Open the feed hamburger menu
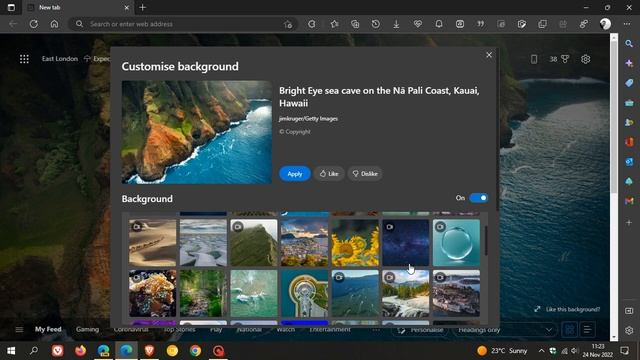 pyautogui.click(x=19, y=329)
